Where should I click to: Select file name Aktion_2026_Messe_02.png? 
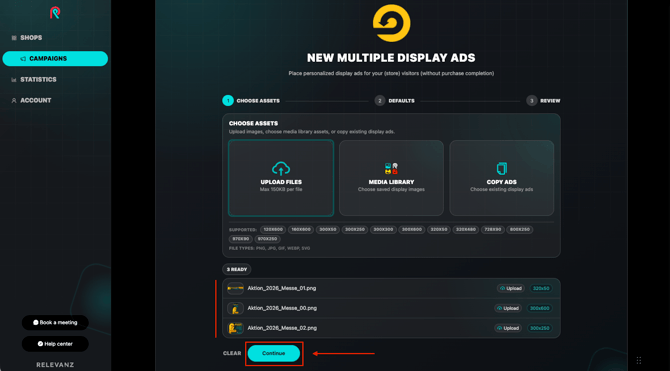point(282,328)
